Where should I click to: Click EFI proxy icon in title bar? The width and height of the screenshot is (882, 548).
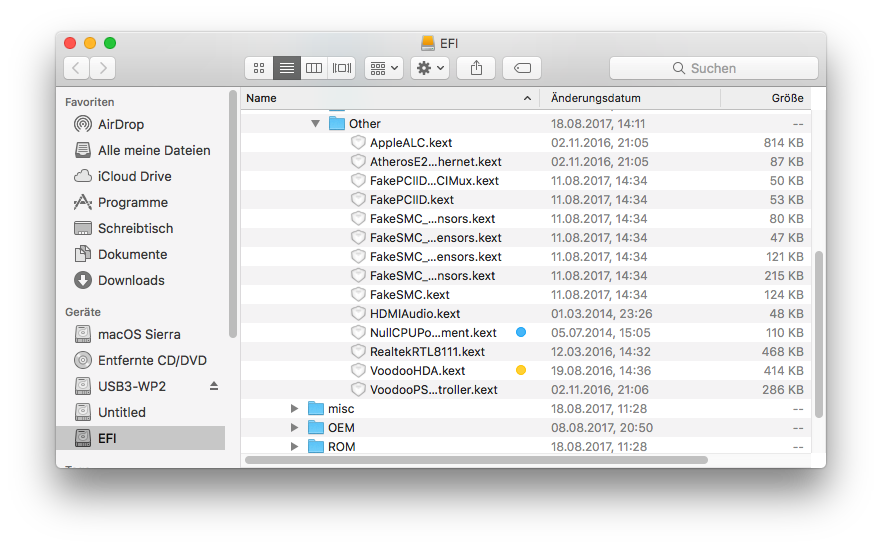point(428,43)
